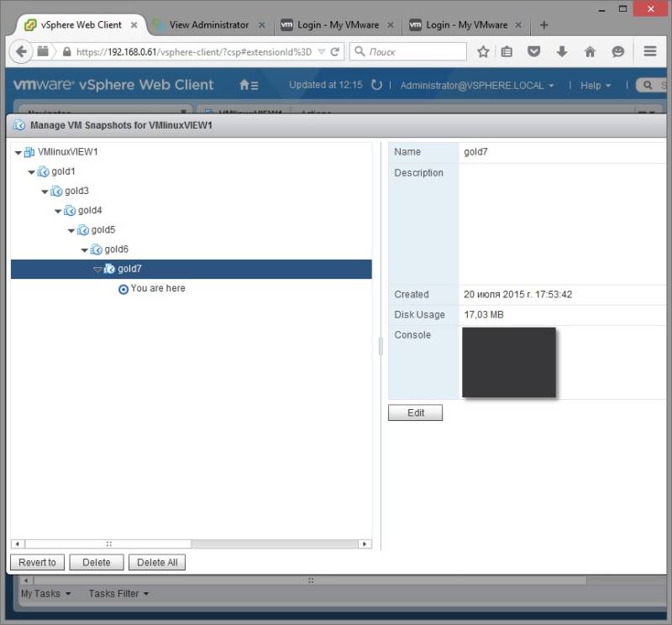The height and width of the screenshot is (625, 672).
Task: Click the Created date 17:53:42 value
Action: 517,295
